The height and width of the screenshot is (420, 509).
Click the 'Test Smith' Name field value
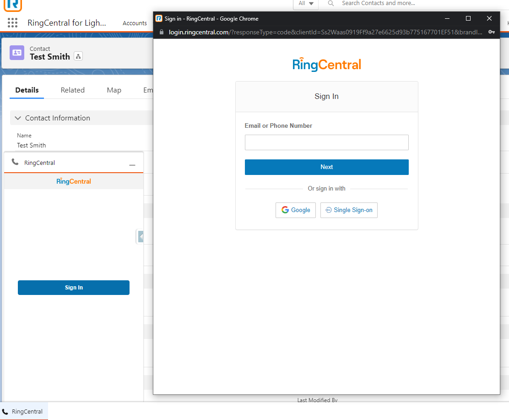(x=32, y=145)
